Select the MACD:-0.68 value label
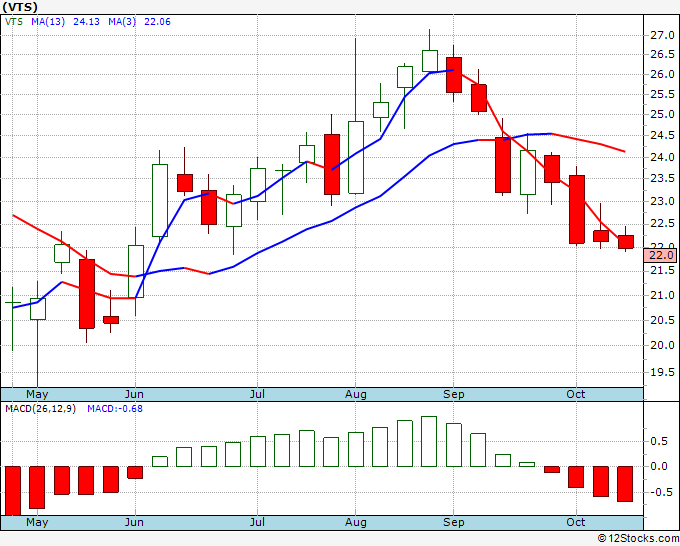The height and width of the screenshot is (546, 680). click(115, 409)
